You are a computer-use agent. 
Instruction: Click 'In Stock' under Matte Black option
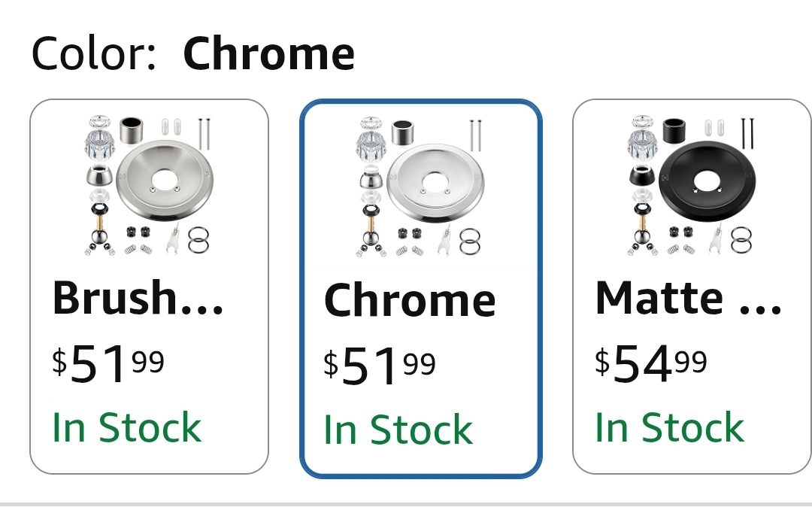(x=670, y=427)
